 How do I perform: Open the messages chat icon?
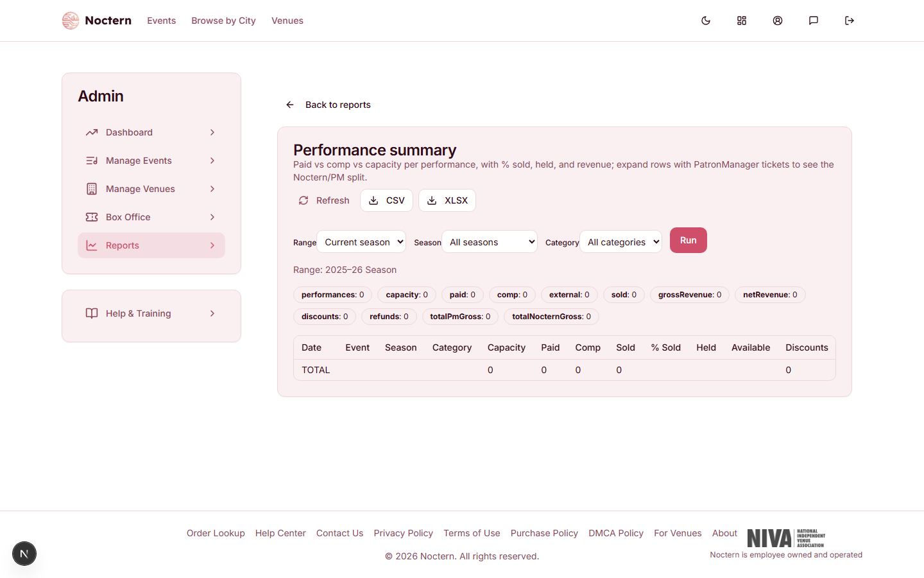click(814, 21)
